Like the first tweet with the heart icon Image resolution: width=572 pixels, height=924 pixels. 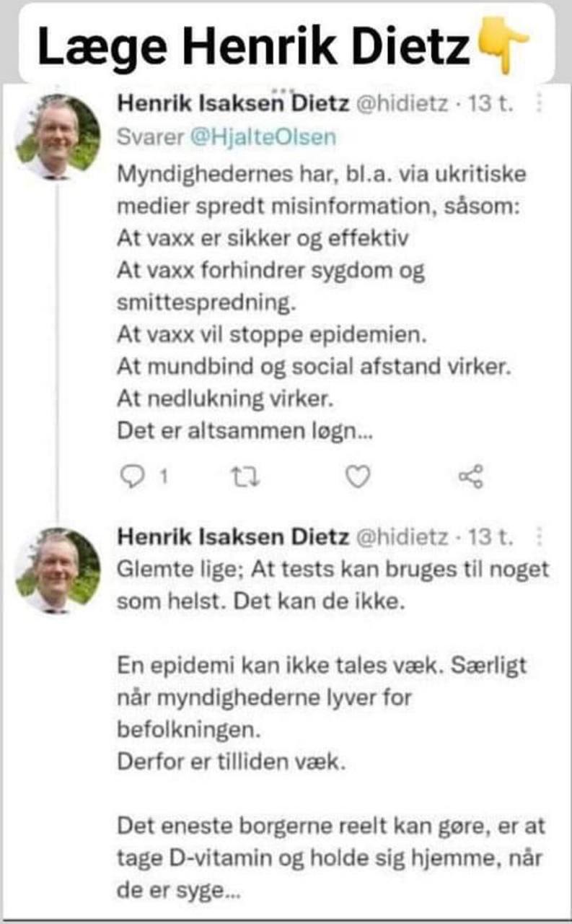(358, 476)
